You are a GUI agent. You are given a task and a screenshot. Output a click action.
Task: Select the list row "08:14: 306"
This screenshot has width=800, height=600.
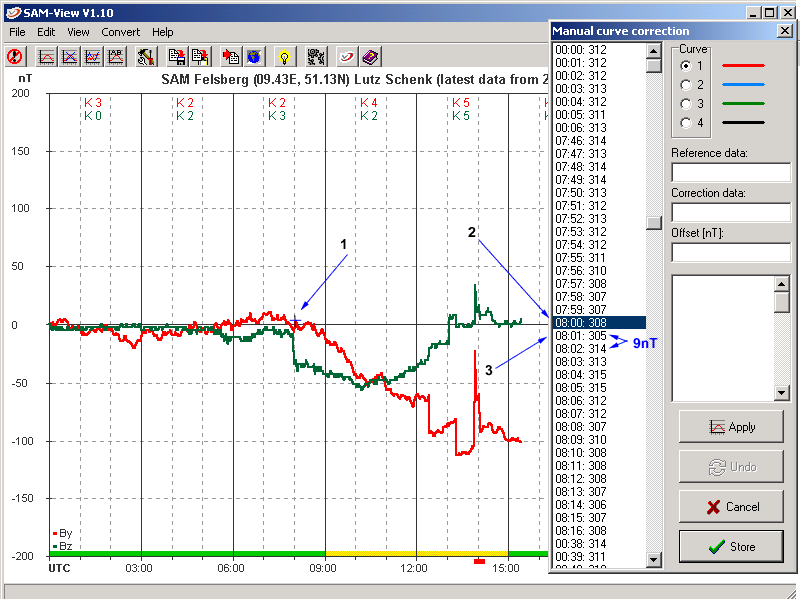[599, 505]
